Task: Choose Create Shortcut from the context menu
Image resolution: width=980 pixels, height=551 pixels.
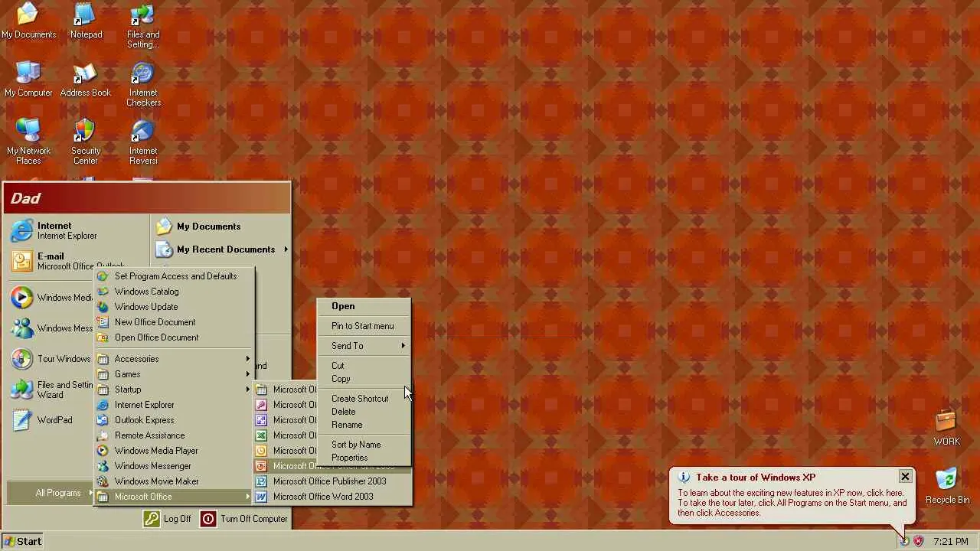Action: 364,399
